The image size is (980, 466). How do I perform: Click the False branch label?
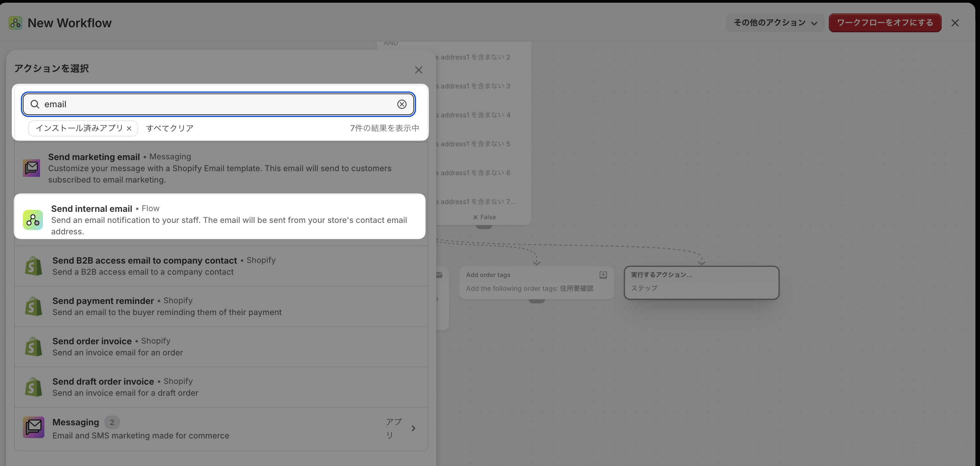[x=484, y=217]
